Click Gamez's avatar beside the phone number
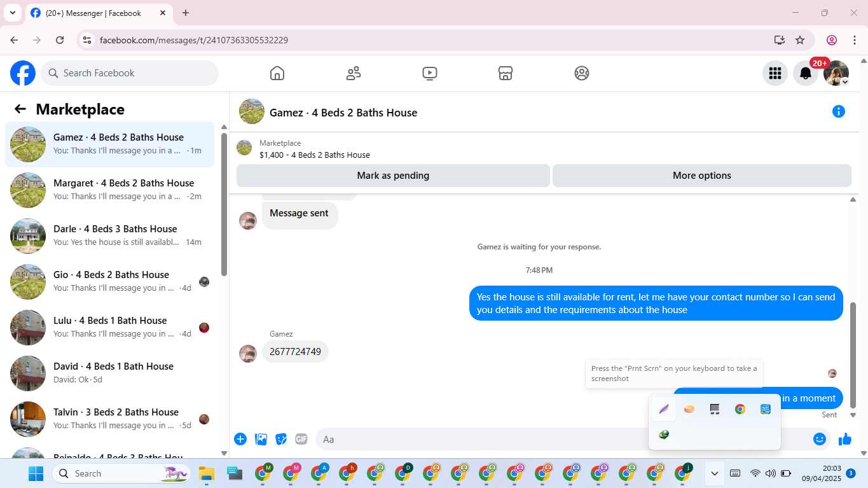The height and width of the screenshot is (488, 868). coord(248,354)
